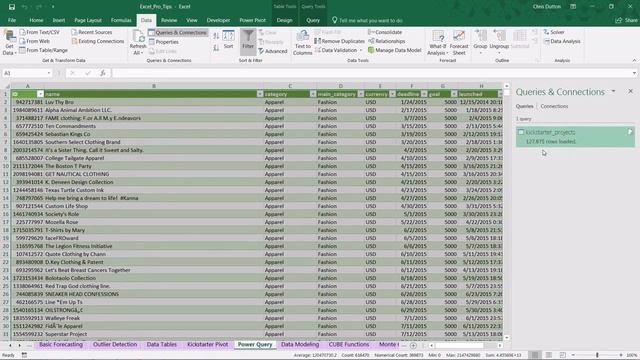Screen dimensions: 640x360
Task: Go to the Formulas ribbon tab
Action: coord(121,20)
